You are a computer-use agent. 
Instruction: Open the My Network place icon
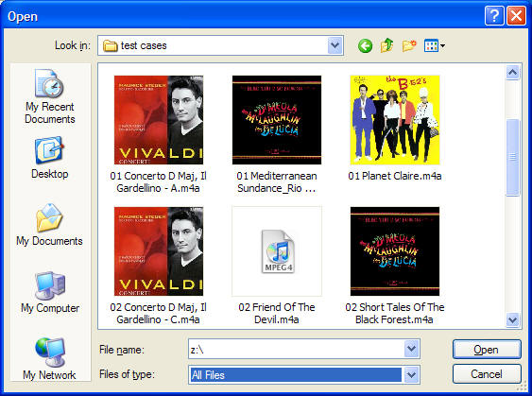[x=49, y=359]
